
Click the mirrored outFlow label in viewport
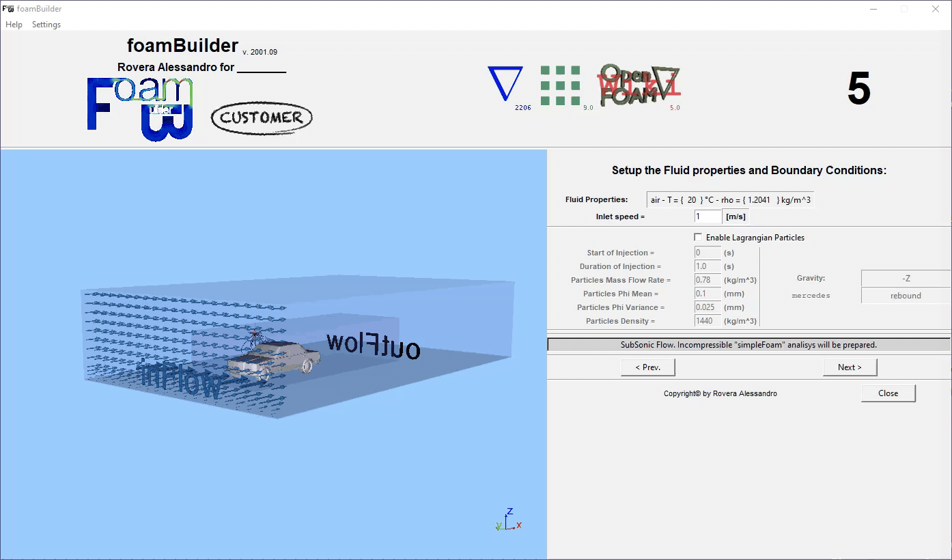point(373,346)
